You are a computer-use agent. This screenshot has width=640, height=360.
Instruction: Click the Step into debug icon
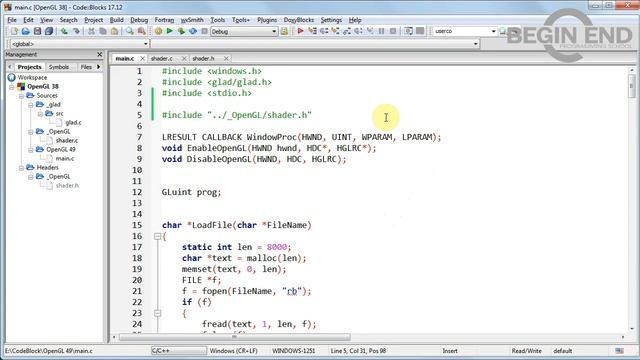coord(335,31)
